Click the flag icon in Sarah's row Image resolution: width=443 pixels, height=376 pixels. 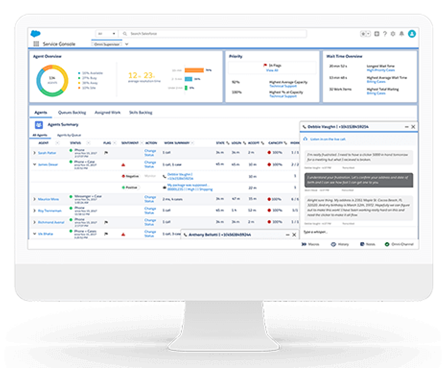coord(106,153)
